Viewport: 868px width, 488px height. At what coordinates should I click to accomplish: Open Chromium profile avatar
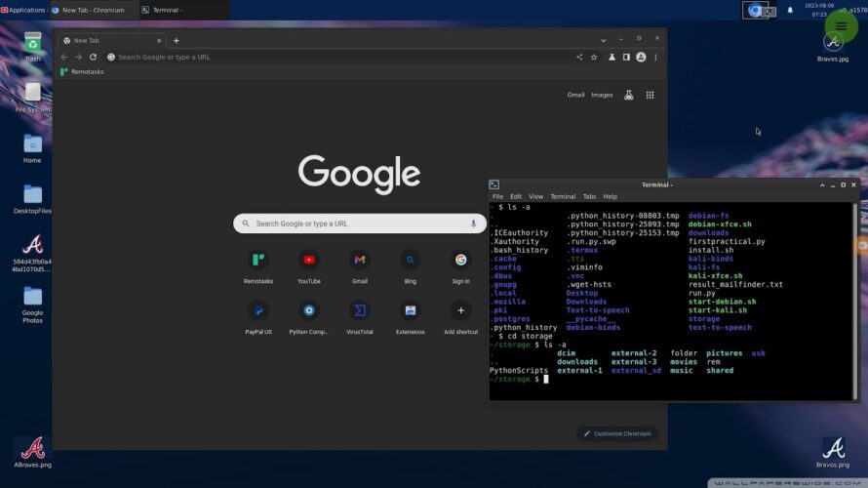(641, 57)
